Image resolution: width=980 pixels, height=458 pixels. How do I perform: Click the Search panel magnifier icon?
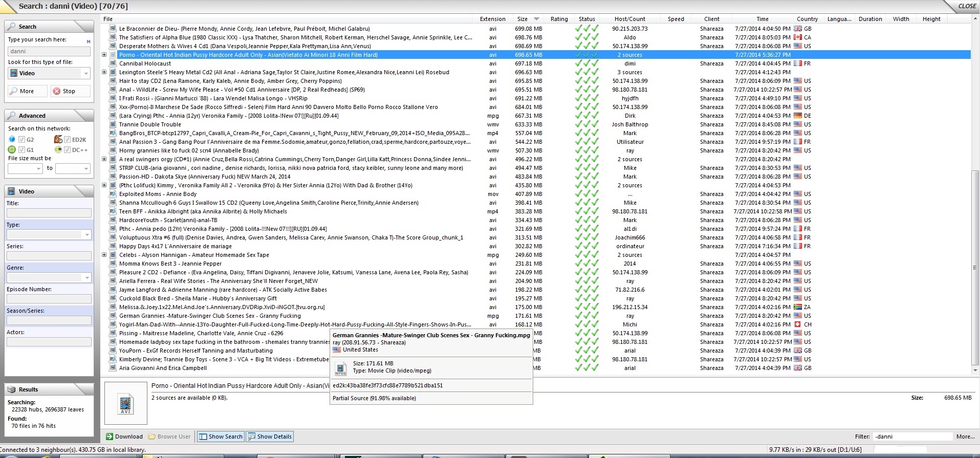(x=12, y=27)
